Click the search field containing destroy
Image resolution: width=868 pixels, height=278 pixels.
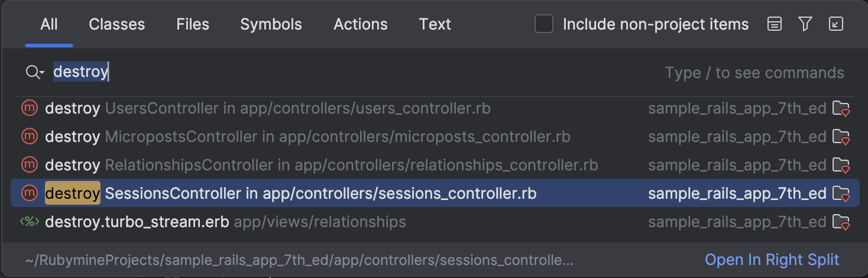(355, 73)
